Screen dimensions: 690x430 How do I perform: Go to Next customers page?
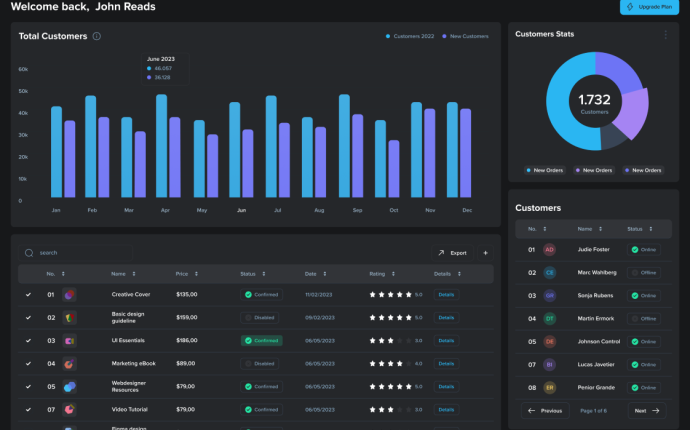[x=647, y=411]
